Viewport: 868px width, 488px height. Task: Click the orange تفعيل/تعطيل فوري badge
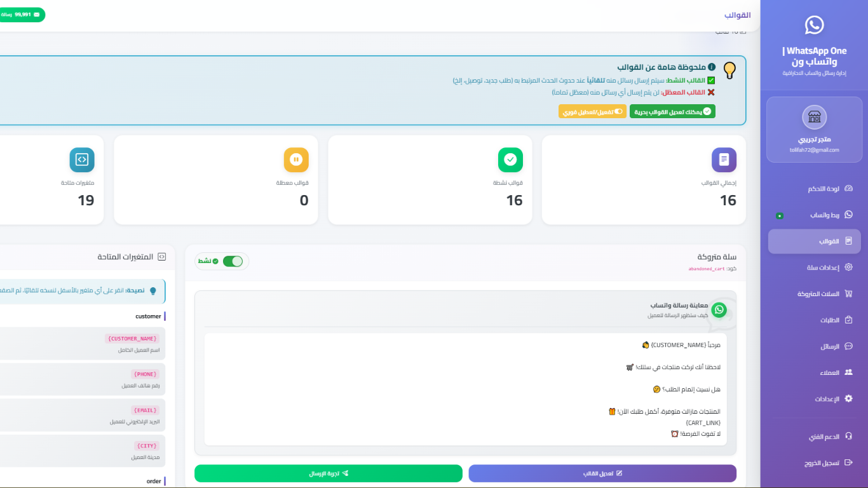click(592, 112)
